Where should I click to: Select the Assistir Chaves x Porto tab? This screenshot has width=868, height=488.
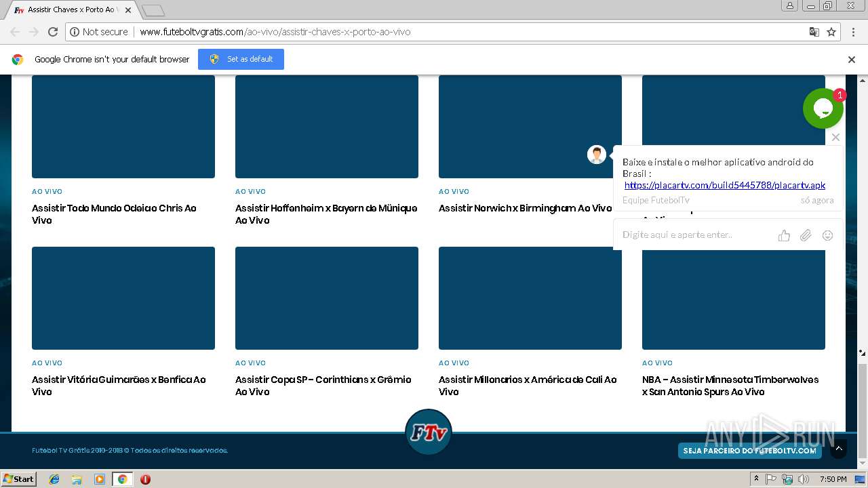point(72,10)
